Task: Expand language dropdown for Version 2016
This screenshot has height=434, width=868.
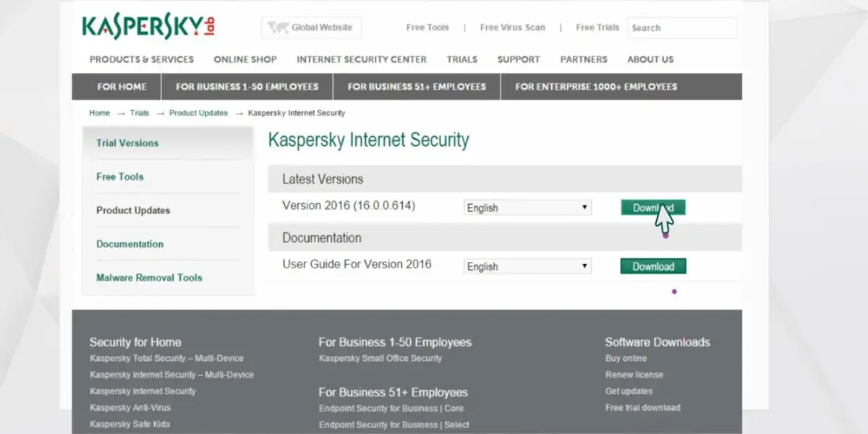Action: (x=527, y=208)
